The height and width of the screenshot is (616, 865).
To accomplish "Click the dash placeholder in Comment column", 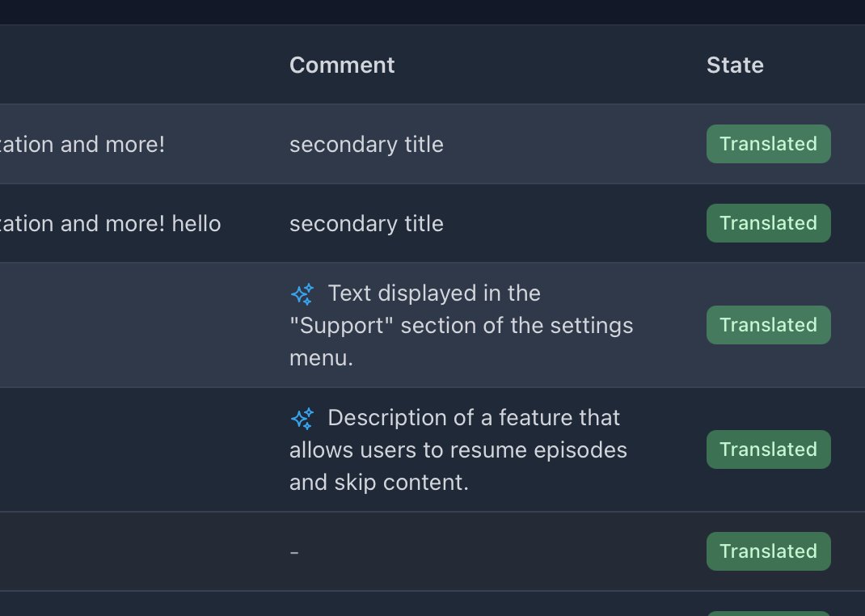I will [x=294, y=552].
